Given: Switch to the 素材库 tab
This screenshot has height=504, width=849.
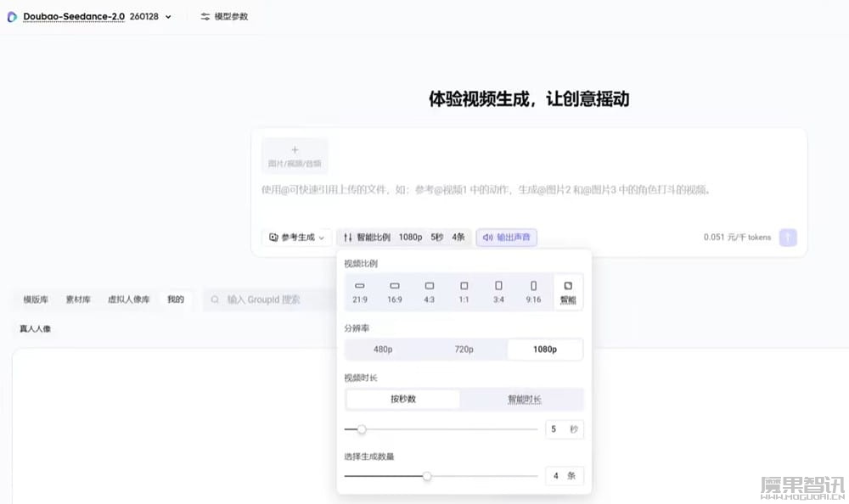Looking at the screenshot, I should click(x=78, y=299).
